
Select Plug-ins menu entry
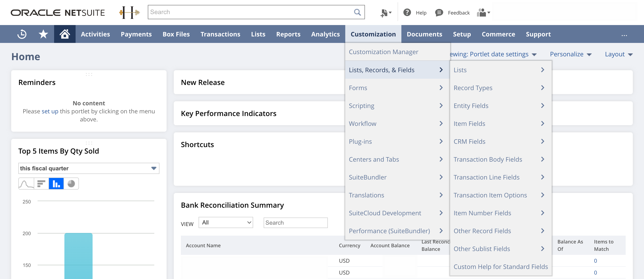[x=398, y=142]
